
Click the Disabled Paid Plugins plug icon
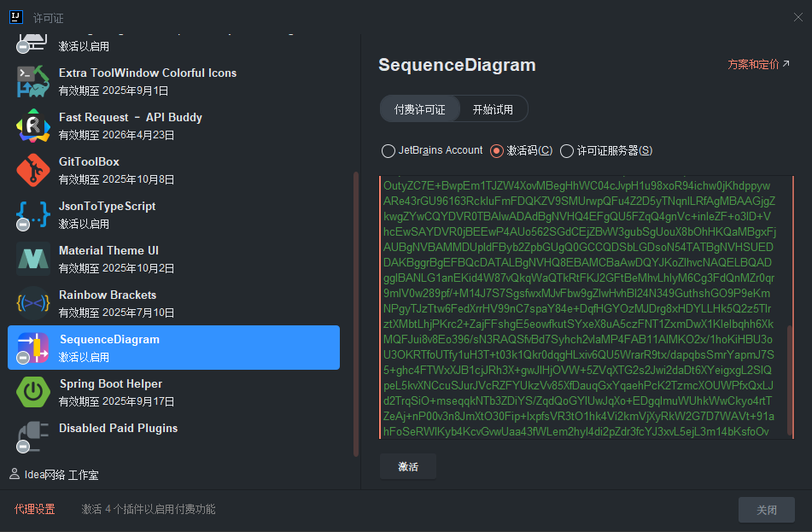[x=32, y=436]
